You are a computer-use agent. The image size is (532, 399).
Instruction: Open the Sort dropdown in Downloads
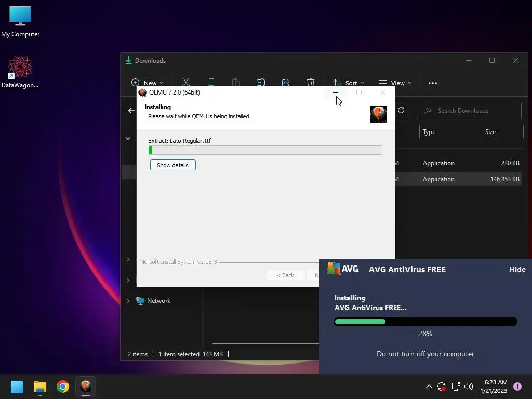pyautogui.click(x=349, y=83)
